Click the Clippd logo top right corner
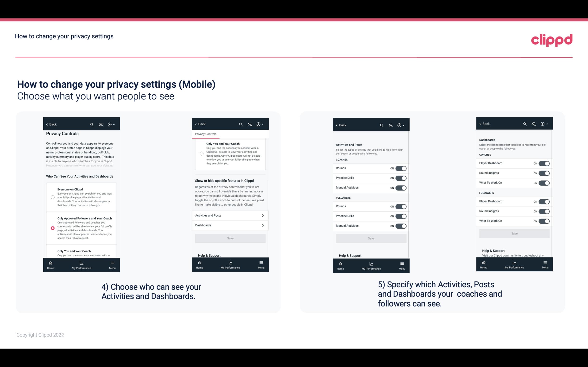This screenshot has width=588, height=367. pos(552,39)
